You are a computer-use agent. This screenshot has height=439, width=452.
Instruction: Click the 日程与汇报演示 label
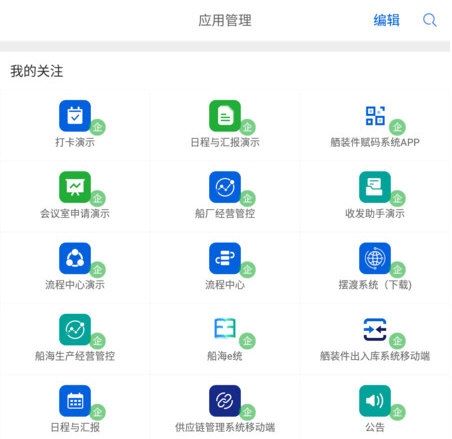tap(225, 142)
